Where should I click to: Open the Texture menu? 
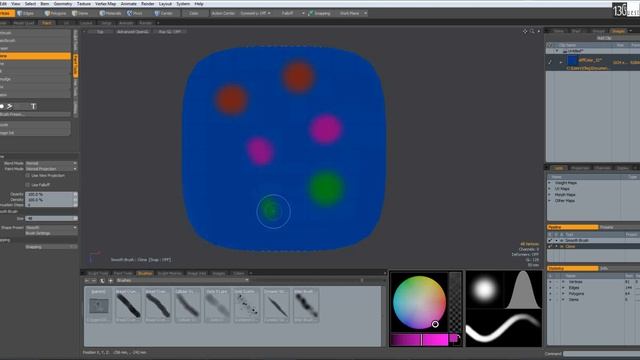pyautogui.click(x=84, y=4)
